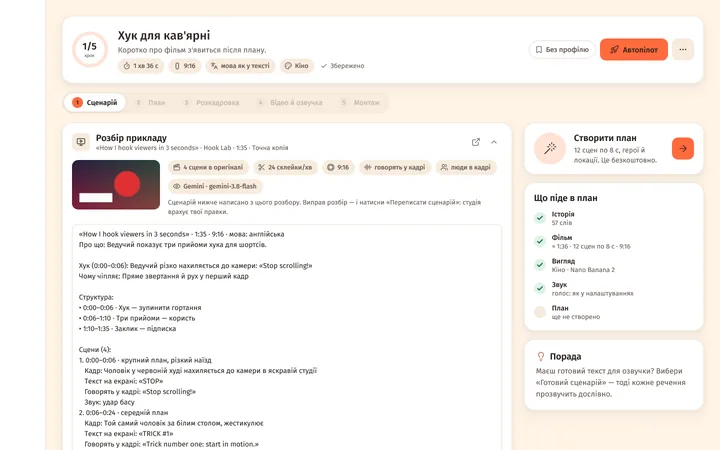This screenshot has height=450, width=720.
Task: Click the Створити план heading
Action: pos(605,138)
